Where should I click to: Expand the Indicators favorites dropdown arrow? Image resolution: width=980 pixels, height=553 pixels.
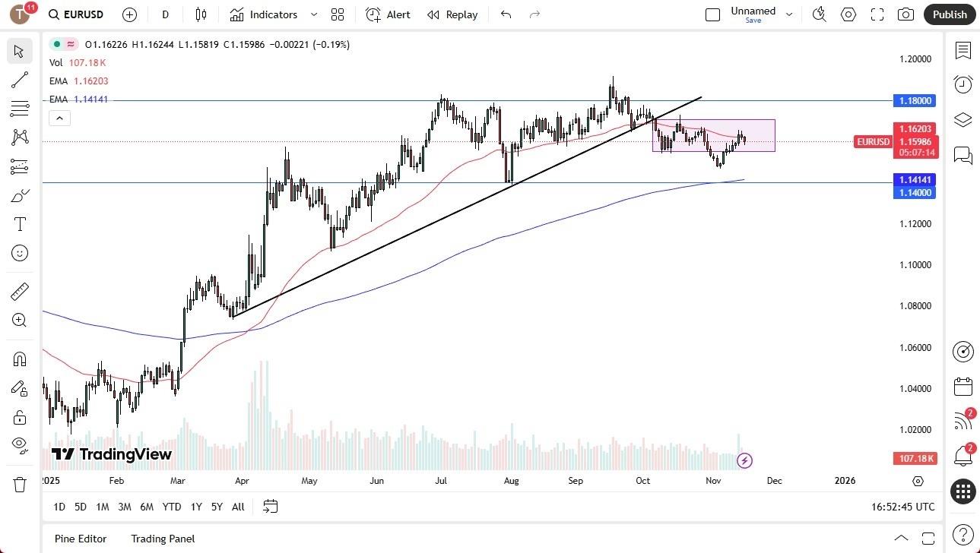click(x=313, y=14)
